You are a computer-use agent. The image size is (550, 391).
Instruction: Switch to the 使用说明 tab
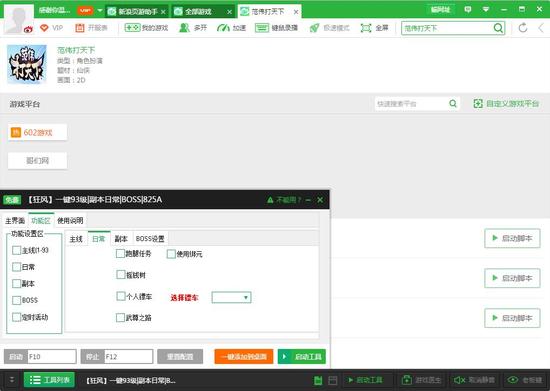coord(70,220)
